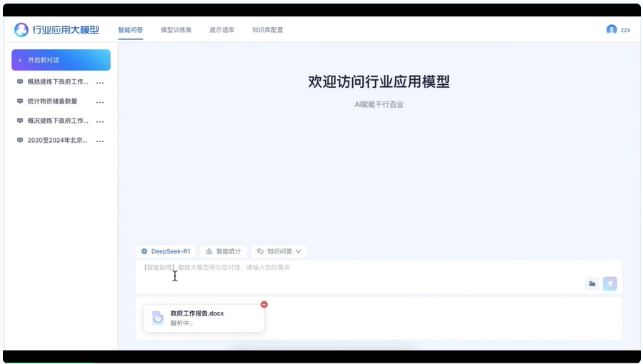The image size is (643, 364).
Task: Click the user avatar icon next to zzx
Action: point(611,30)
